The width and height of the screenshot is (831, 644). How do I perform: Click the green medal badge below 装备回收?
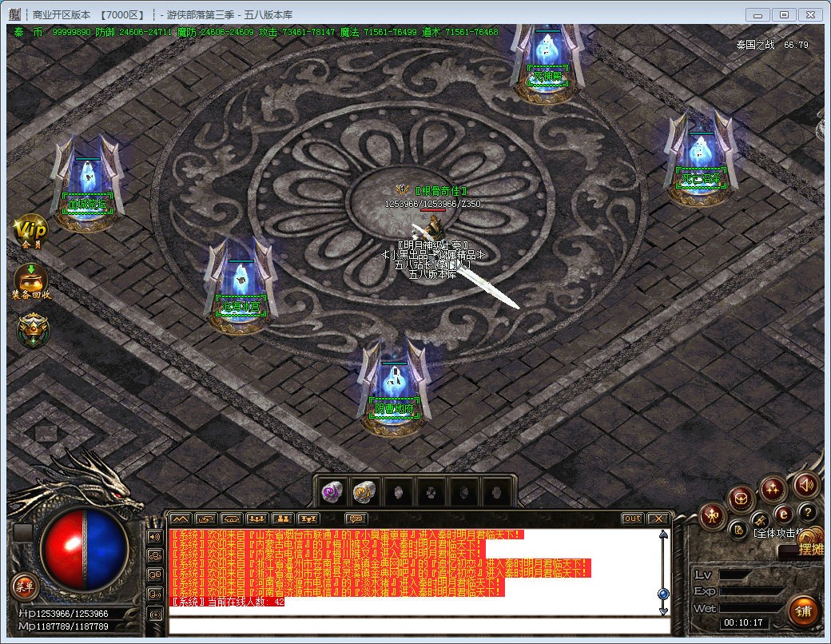(x=33, y=330)
